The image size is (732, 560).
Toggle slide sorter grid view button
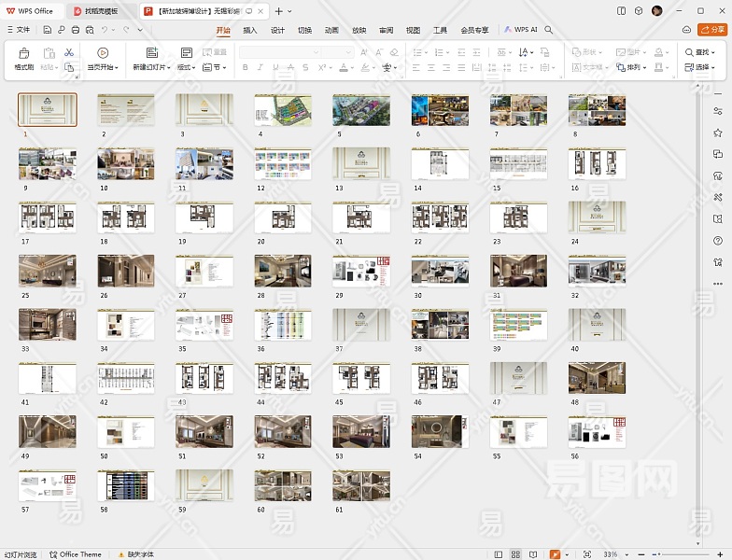pos(514,554)
